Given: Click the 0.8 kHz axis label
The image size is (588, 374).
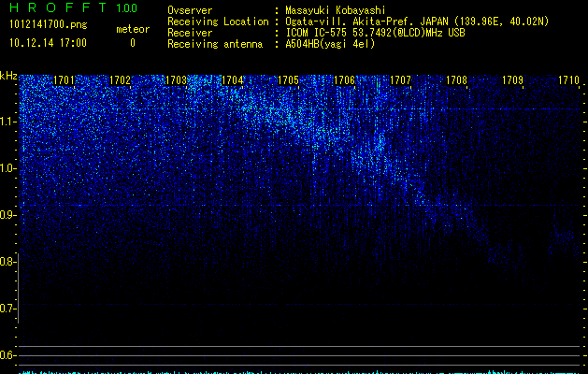Looking at the screenshot, I should pos(8,262).
